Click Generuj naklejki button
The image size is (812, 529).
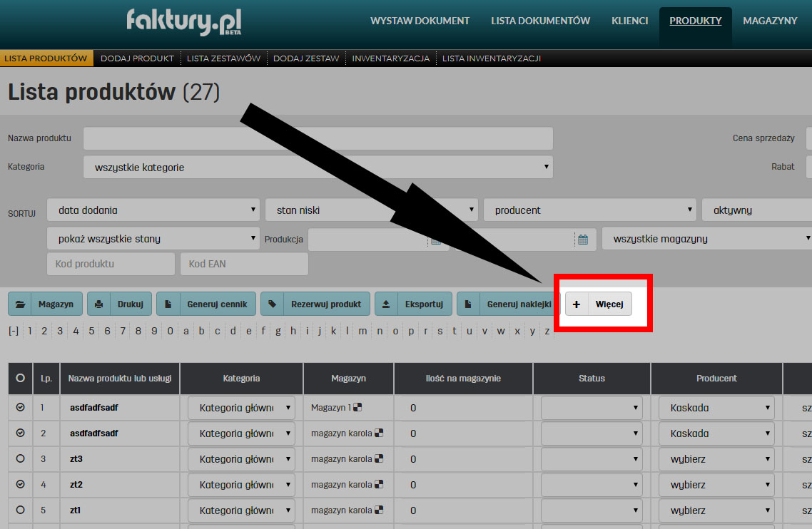(x=508, y=304)
